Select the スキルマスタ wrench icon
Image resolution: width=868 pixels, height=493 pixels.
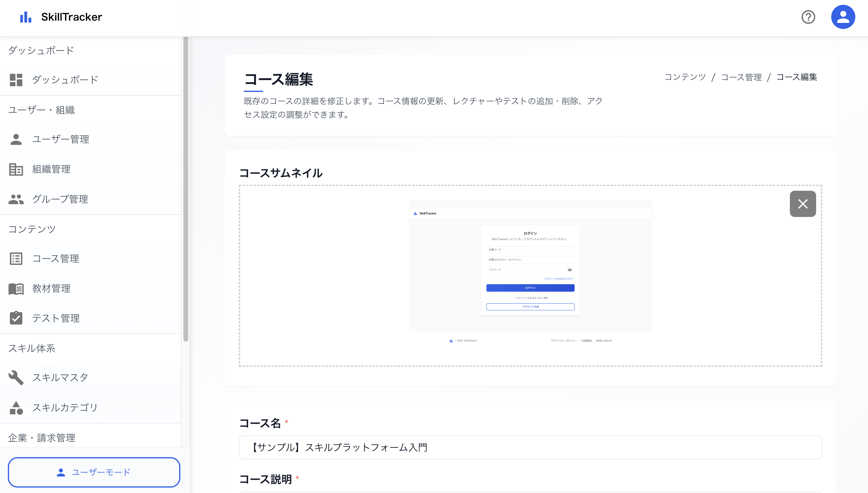click(16, 378)
